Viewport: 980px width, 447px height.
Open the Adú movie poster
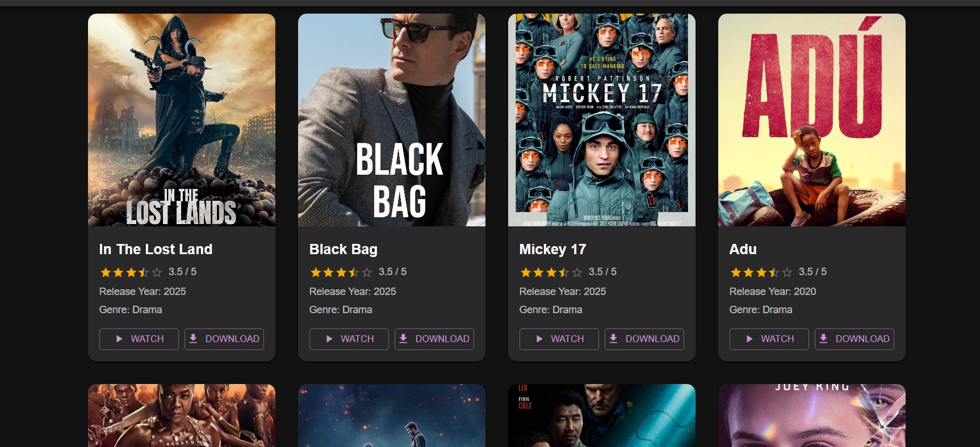pos(812,120)
